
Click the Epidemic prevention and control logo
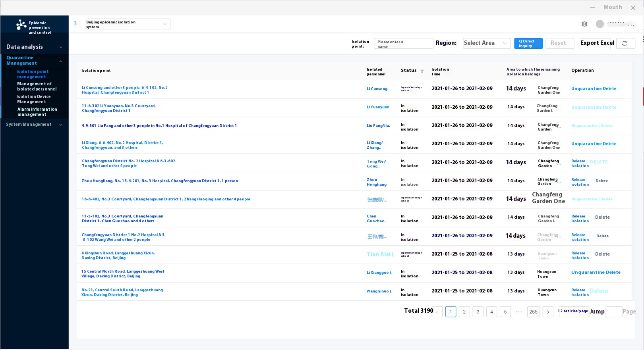(x=21, y=25)
